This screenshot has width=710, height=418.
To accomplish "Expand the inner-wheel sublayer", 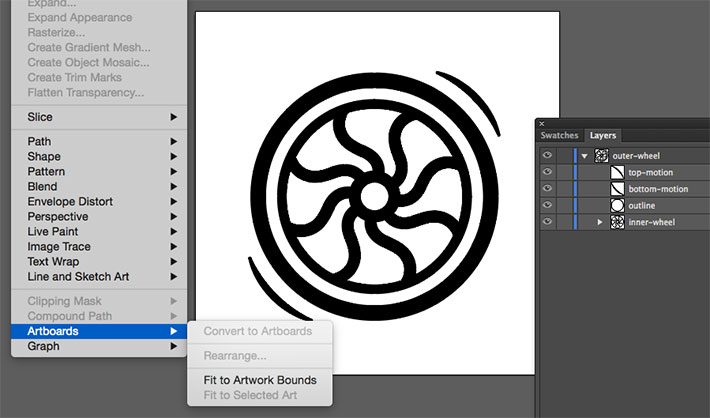I will click(600, 221).
